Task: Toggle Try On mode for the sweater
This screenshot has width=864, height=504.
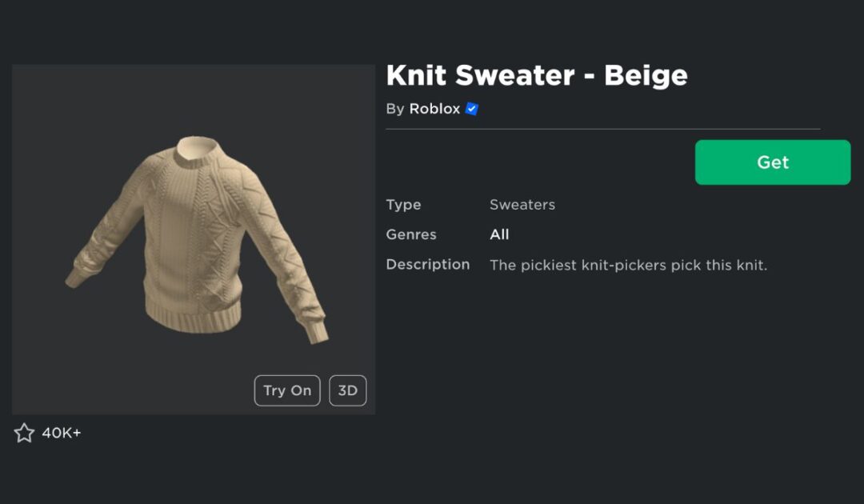Action: 286,390
